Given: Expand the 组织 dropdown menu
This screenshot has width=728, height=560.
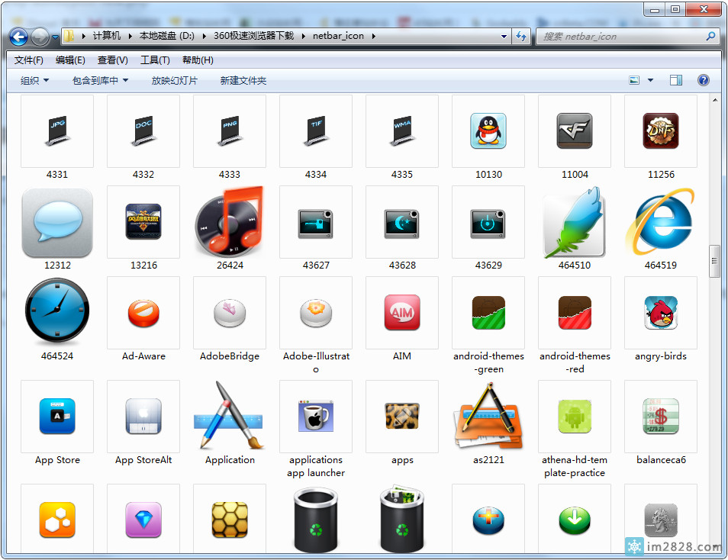Looking at the screenshot, I should [x=34, y=80].
